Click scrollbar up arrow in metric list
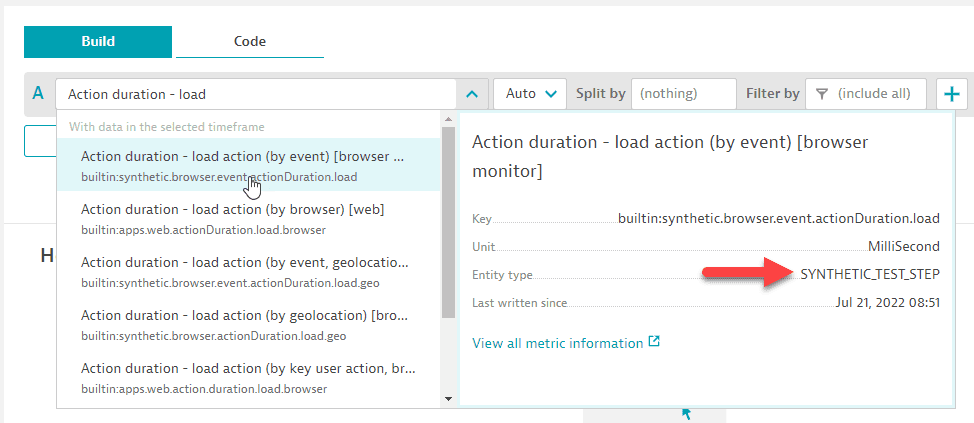 tap(447, 120)
